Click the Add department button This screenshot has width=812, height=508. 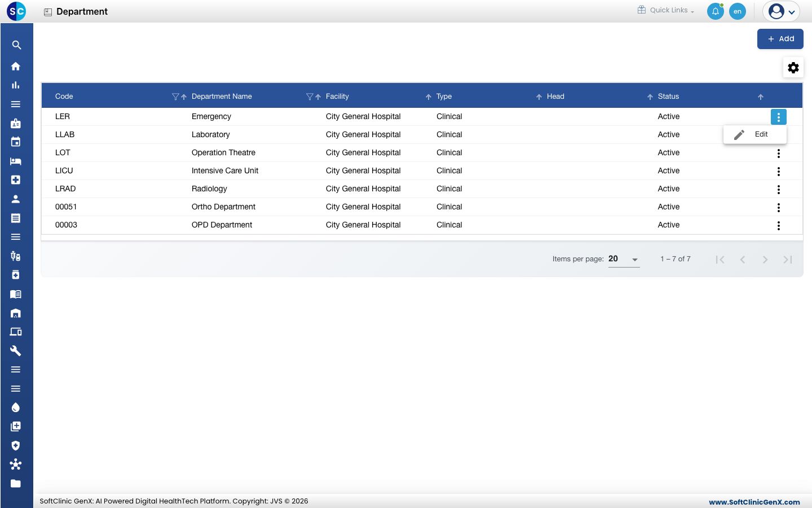(780, 39)
